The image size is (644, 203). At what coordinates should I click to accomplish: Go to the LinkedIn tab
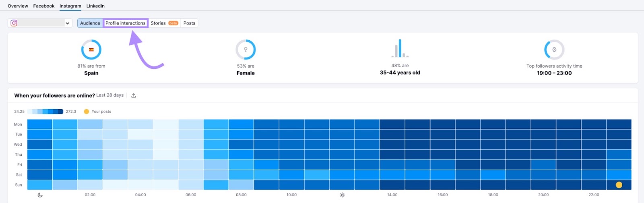[95, 6]
